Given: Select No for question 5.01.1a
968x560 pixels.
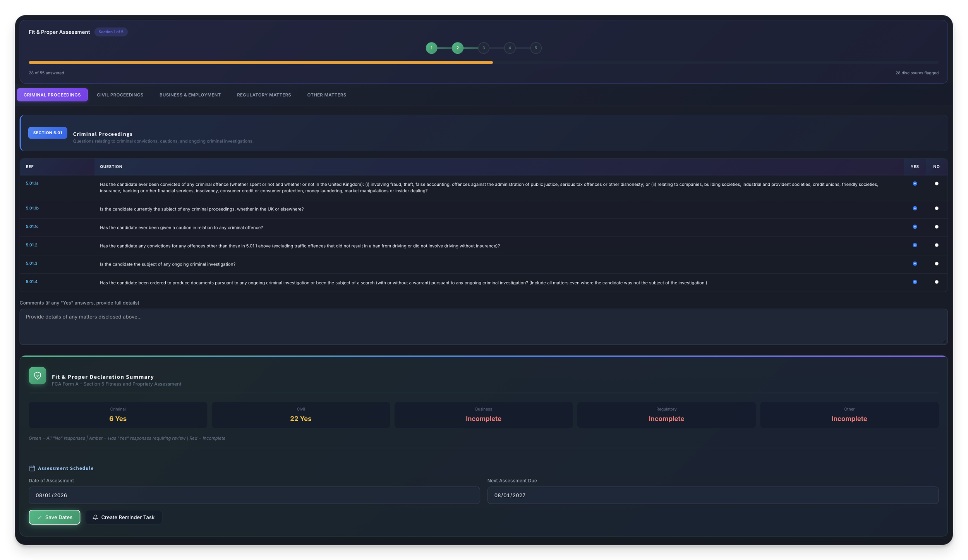Looking at the screenshot, I should tap(936, 183).
